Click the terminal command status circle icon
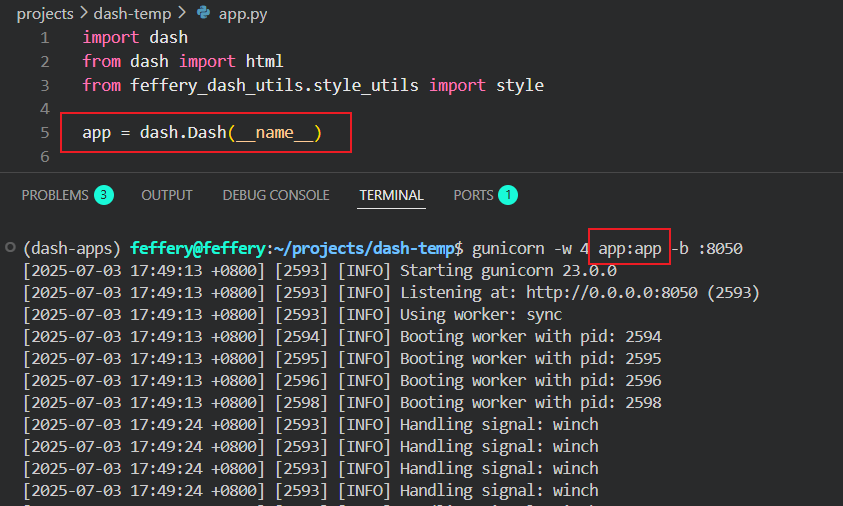Image resolution: width=843 pixels, height=506 pixels. click(10, 247)
